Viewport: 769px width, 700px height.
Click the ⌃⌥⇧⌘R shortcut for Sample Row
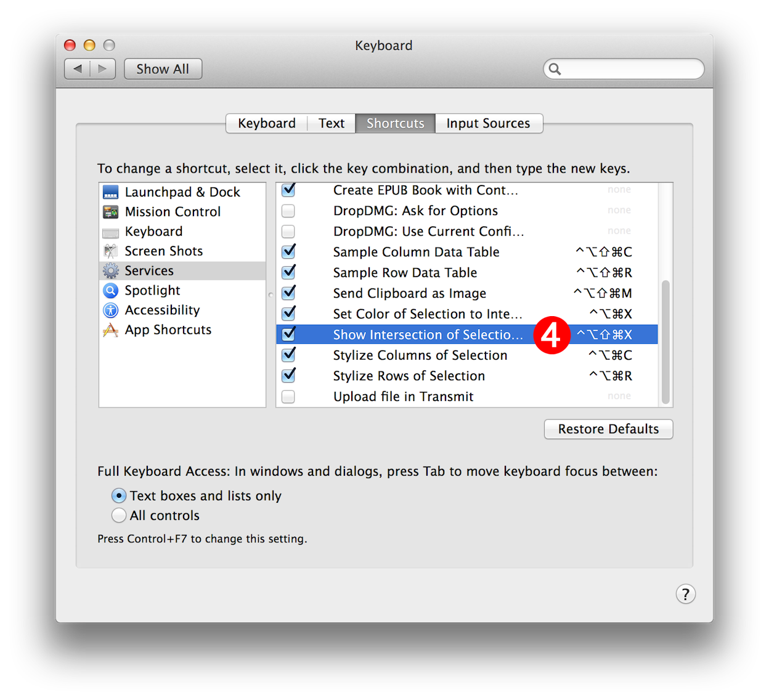click(604, 272)
